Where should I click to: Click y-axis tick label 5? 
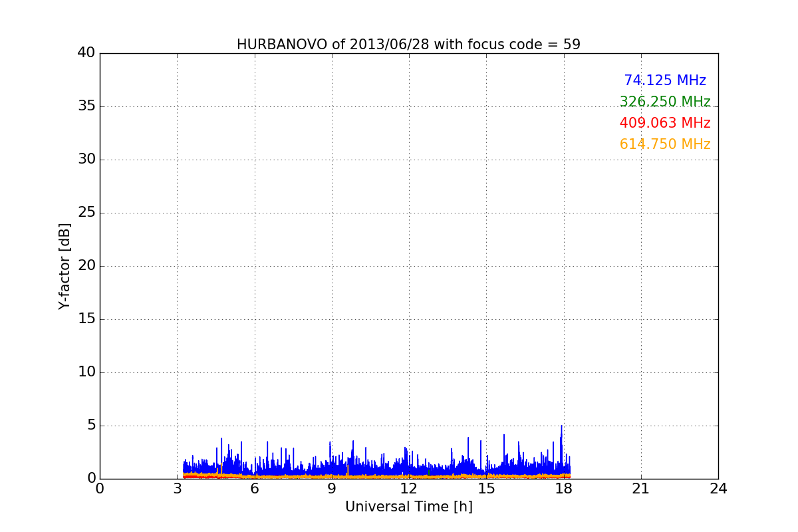[90, 426]
